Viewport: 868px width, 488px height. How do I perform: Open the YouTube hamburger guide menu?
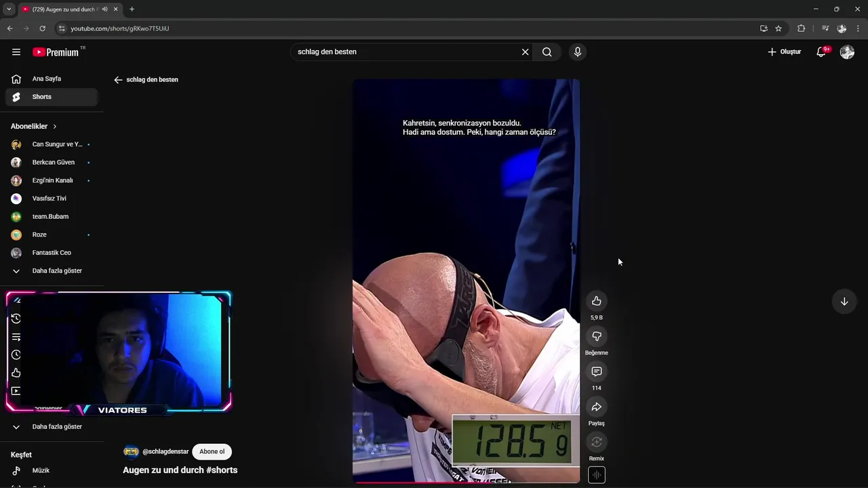(x=16, y=52)
